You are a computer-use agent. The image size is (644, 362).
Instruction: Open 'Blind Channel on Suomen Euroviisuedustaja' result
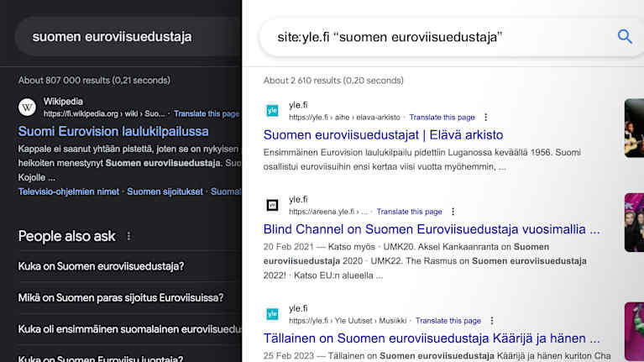[x=432, y=229]
